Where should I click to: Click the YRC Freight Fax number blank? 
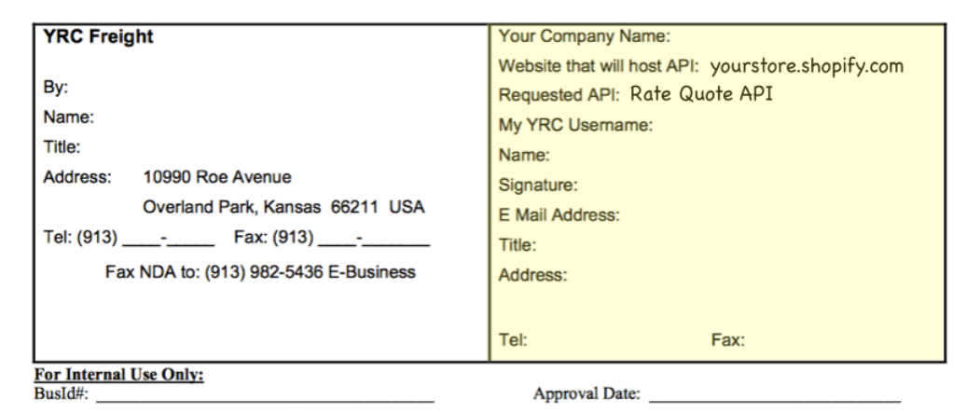pos(374,238)
